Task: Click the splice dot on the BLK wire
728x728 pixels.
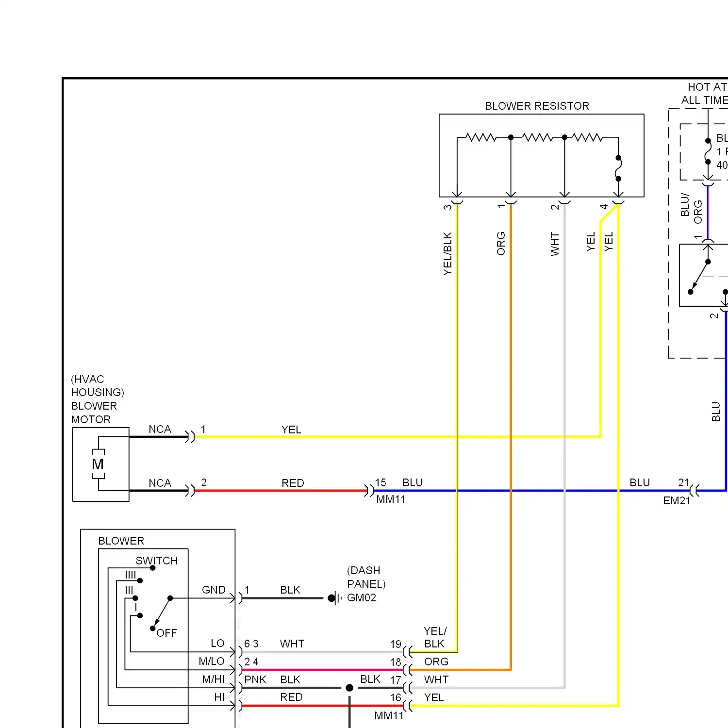Action: (x=349, y=688)
